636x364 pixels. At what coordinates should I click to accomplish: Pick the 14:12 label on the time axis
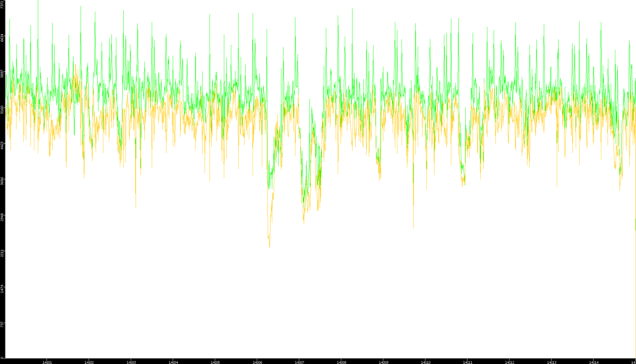coord(510,362)
